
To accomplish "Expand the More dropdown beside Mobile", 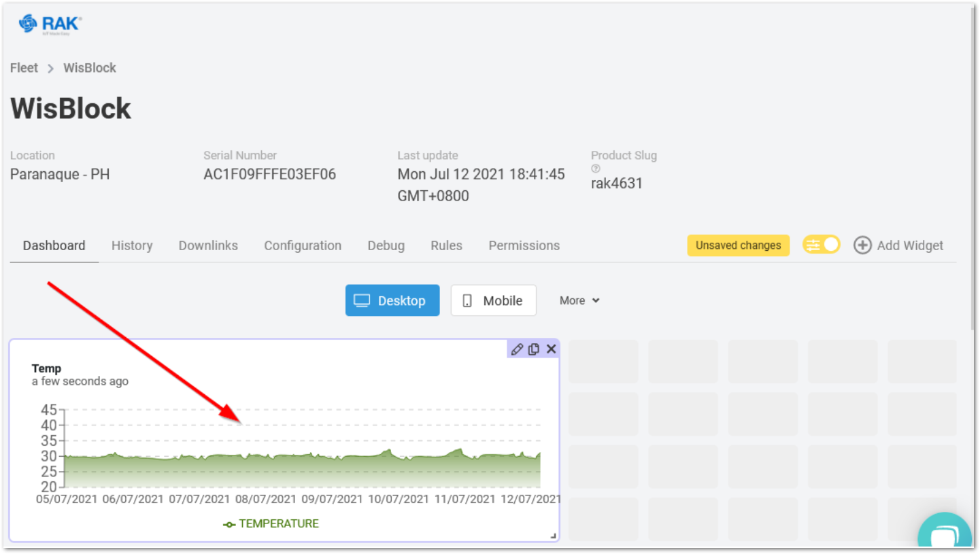I will 579,300.
